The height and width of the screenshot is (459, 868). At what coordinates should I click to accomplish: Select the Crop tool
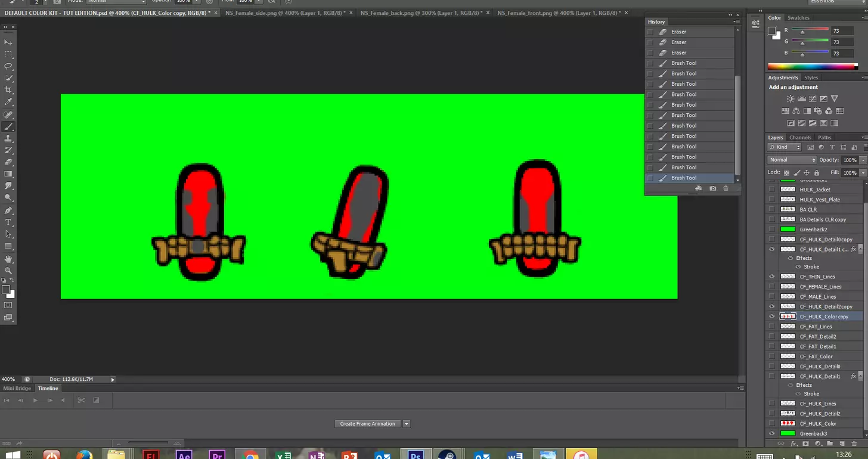(x=8, y=90)
